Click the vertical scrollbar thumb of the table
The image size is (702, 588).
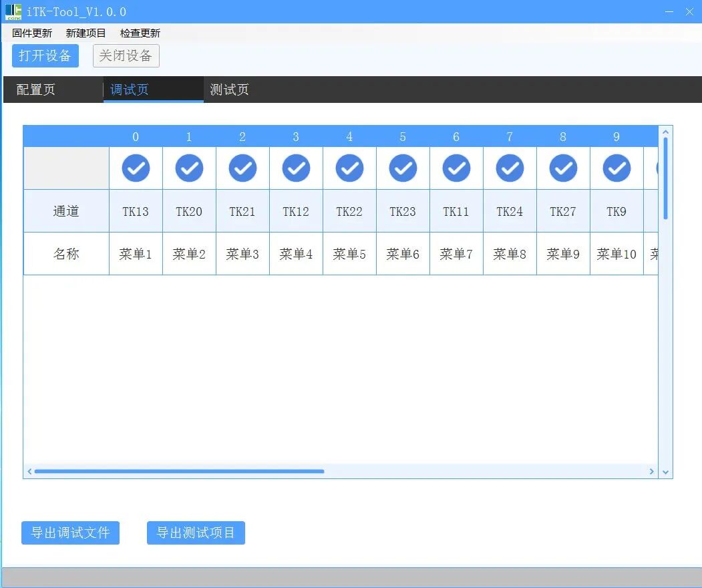[x=666, y=178]
